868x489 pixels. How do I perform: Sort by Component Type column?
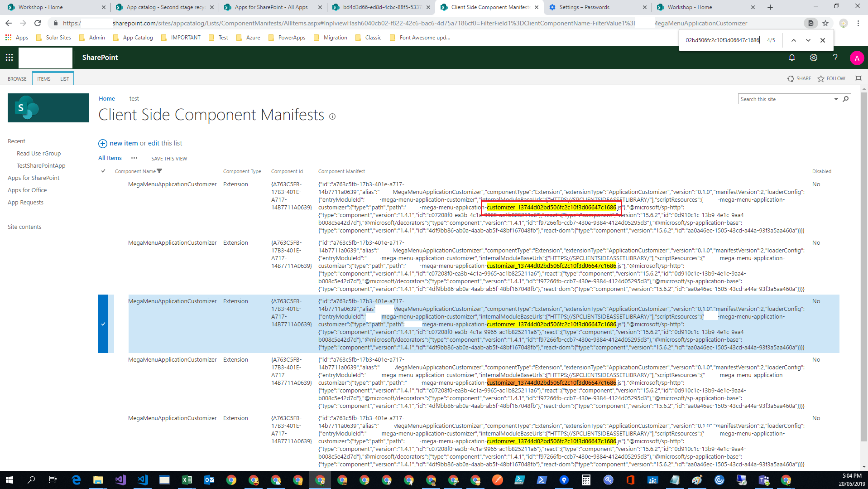[242, 171]
